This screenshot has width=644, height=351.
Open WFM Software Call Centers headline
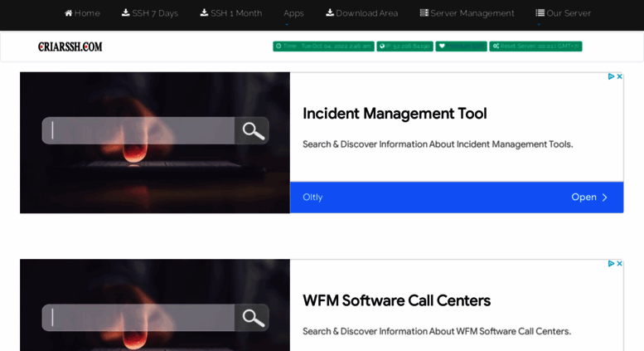pos(396,300)
